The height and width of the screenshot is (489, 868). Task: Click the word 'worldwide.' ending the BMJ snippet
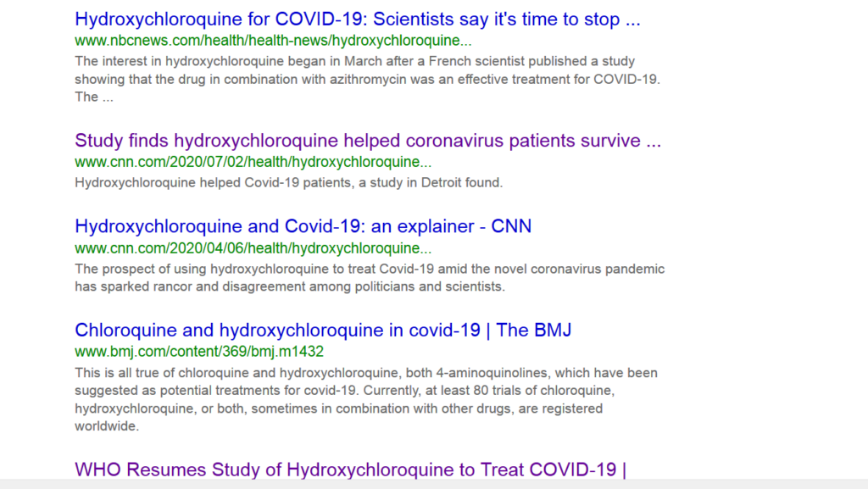pos(107,426)
